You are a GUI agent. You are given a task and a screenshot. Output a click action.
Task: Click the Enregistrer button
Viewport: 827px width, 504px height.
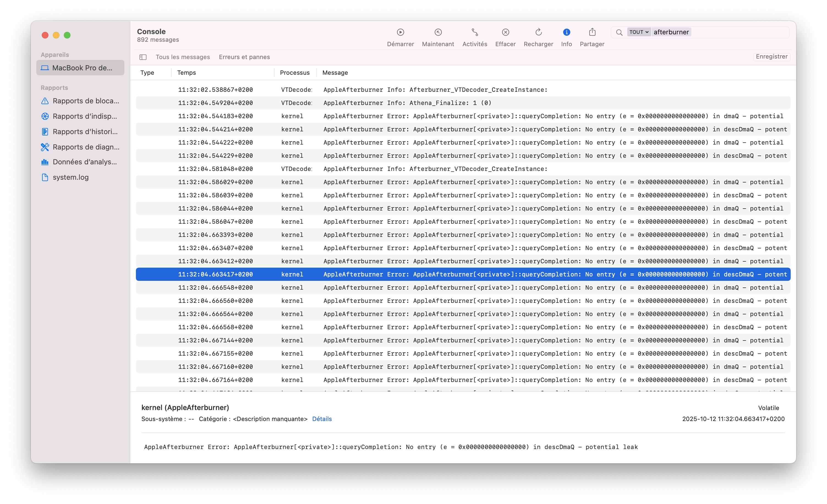coord(771,57)
